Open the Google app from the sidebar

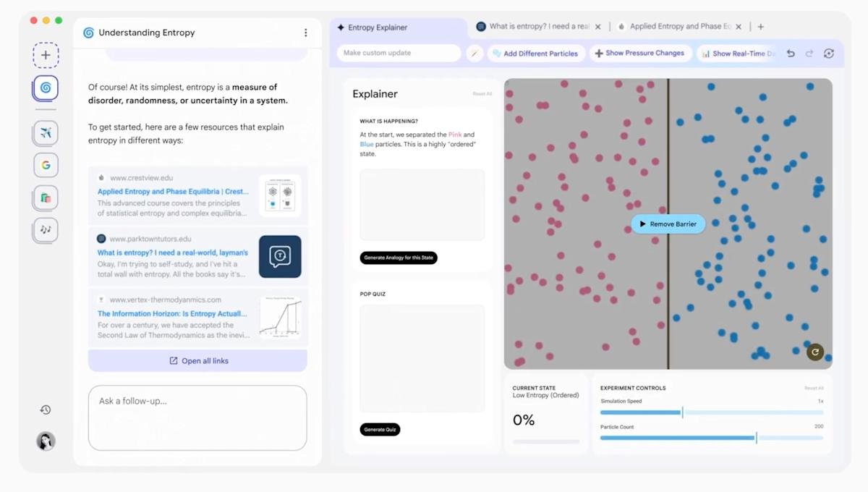pos(45,165)
